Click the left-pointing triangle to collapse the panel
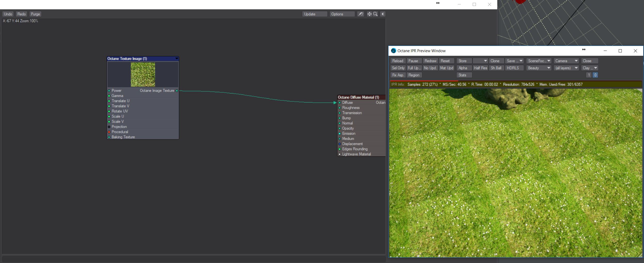The width and height of the screenshot is (644, 263). (383, 14)
